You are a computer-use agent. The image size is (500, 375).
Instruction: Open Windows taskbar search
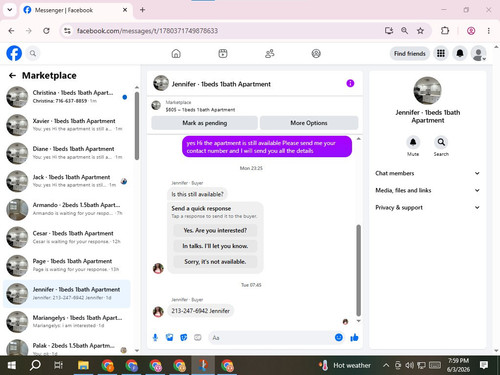[x=35, y=365]
